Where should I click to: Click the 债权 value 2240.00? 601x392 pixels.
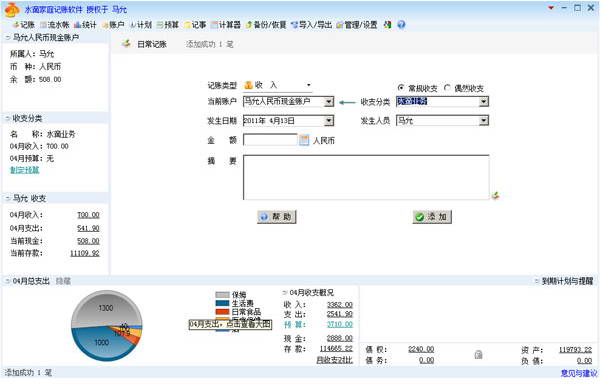(x=421, y=349)
